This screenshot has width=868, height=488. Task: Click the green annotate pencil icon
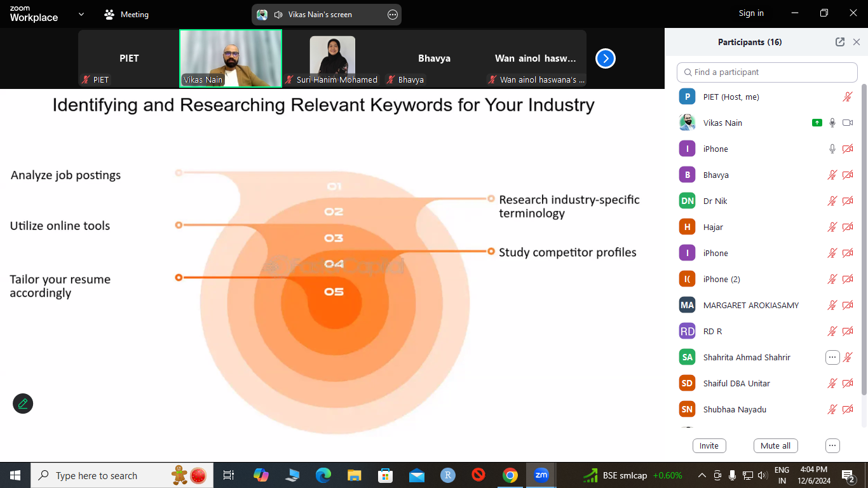[23, 403]
